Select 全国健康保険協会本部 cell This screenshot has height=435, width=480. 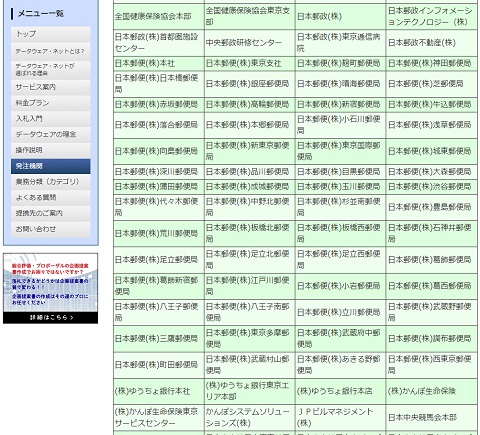(x=159, y=16)
